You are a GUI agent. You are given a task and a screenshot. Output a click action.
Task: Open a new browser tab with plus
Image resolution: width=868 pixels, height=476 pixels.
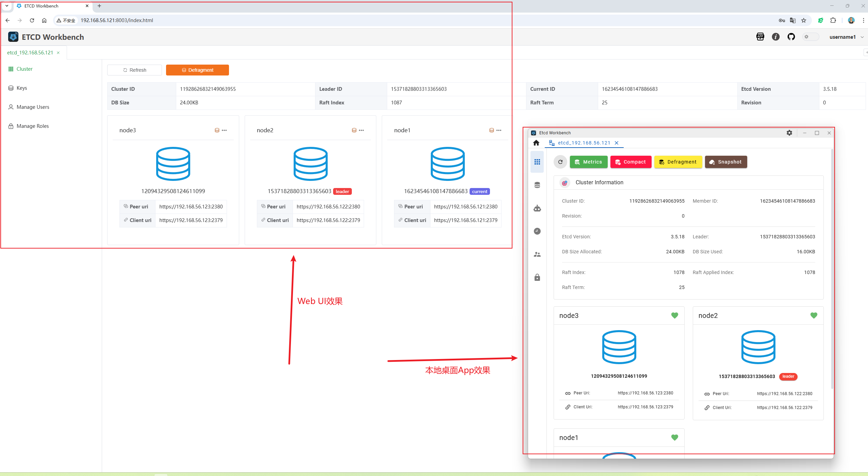pyautogui.click(x=99, y=6)
